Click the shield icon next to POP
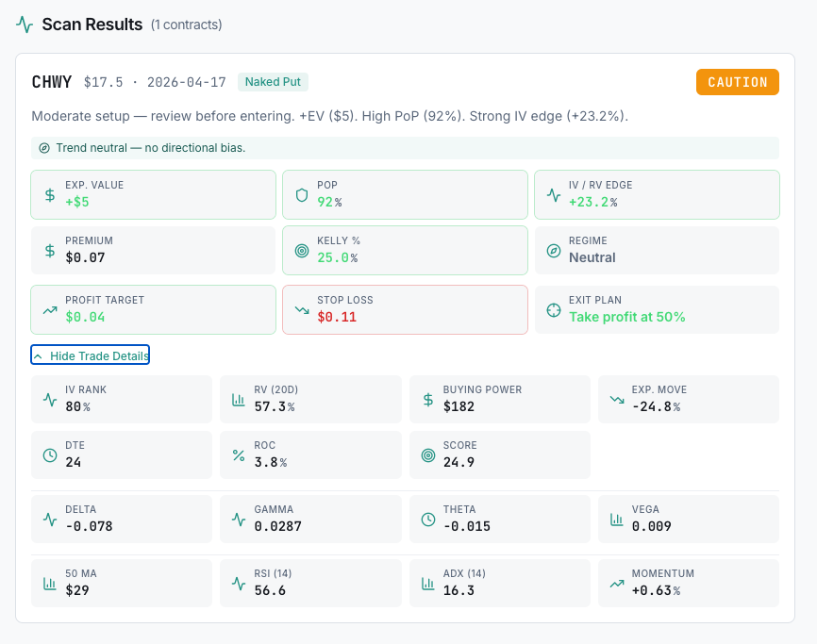 tap(302, 194)
